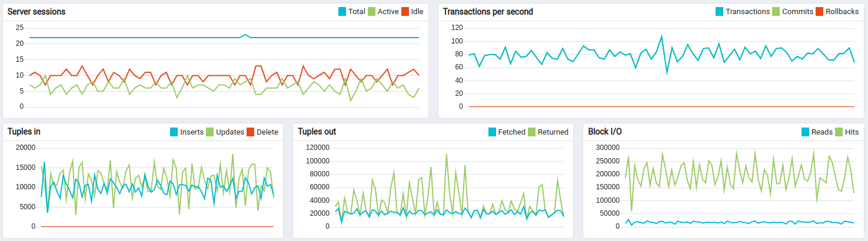Screen dimensions: 868x241
Task: Click the Fetched legend swatch in Tuples out
Action: 493,132
